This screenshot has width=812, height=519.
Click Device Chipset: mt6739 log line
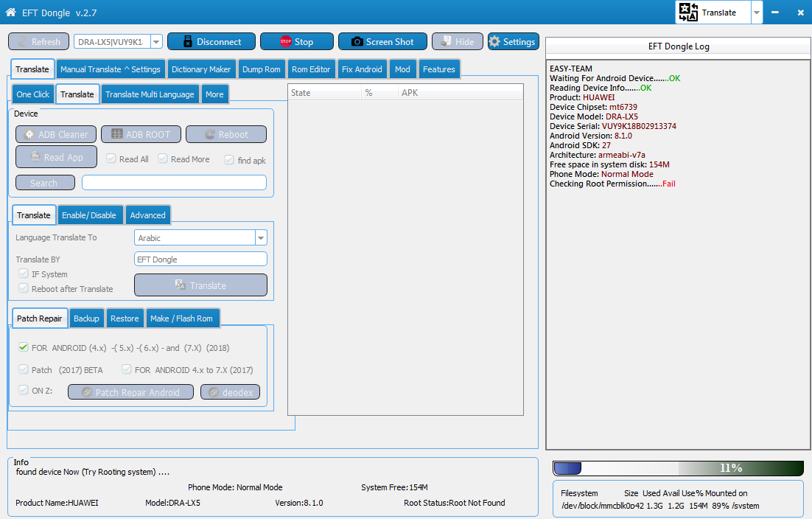tap(593, 107)
